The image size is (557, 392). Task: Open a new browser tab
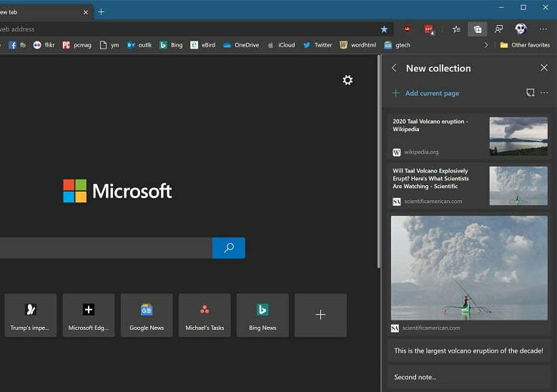point(102,12)
